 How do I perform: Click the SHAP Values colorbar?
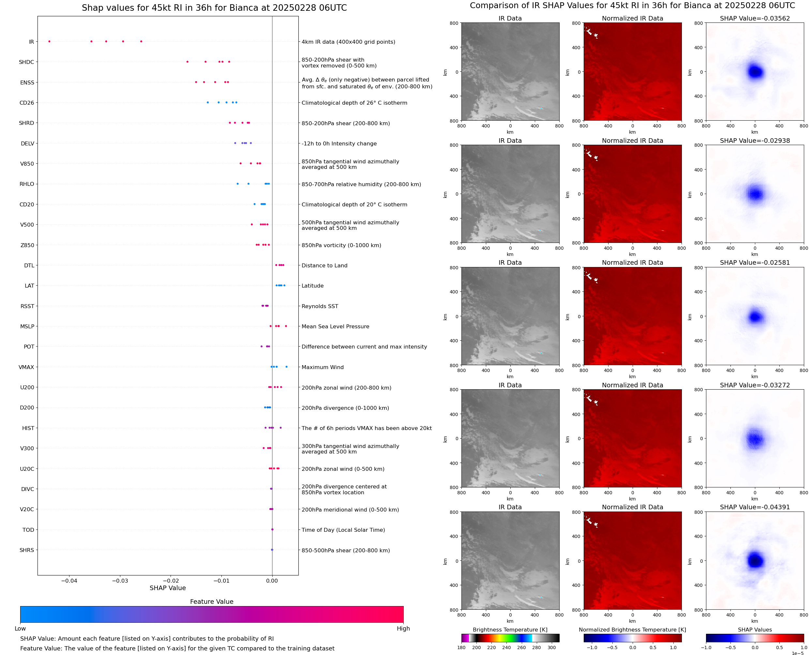[x=755, y=638]
